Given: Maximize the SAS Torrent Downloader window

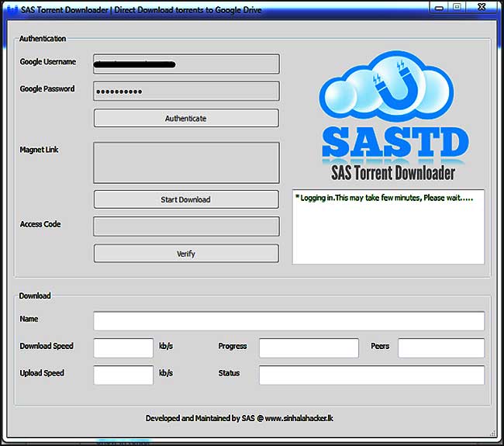Looking at the screenshot, I should pos(457,7).
